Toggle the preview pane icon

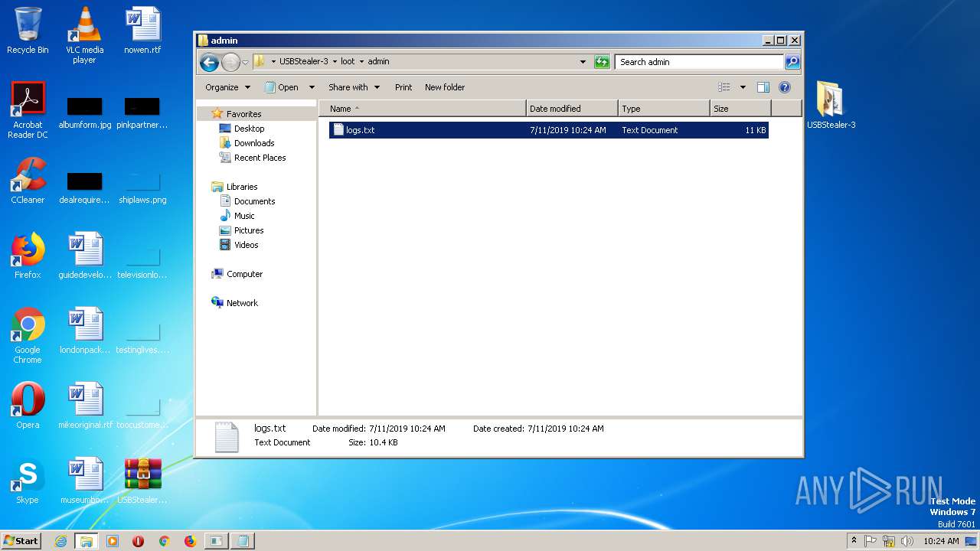(763, 87)
